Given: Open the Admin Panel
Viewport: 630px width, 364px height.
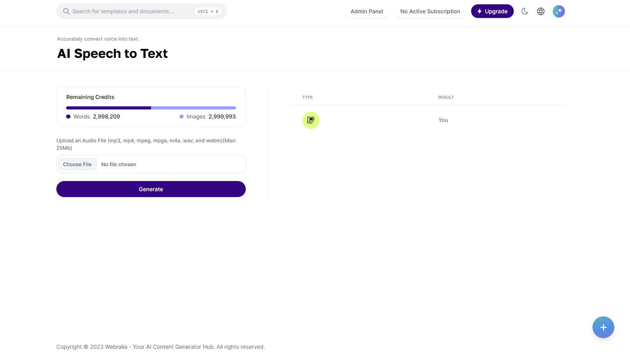Looking at the screenshot, I should (367, 11).
